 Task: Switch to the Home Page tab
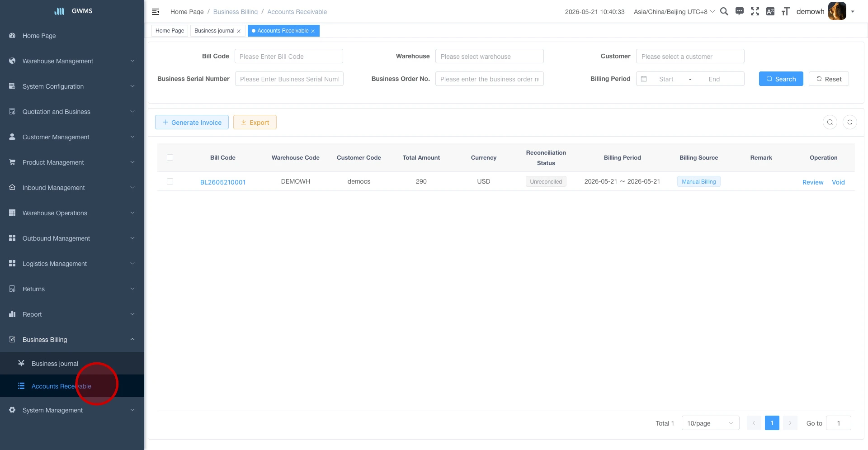(170, 31)
